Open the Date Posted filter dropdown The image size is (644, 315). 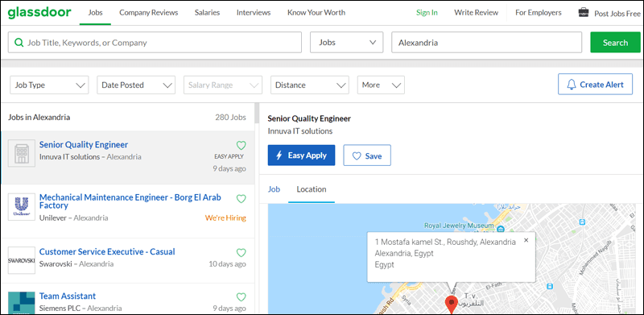[136, 85]
